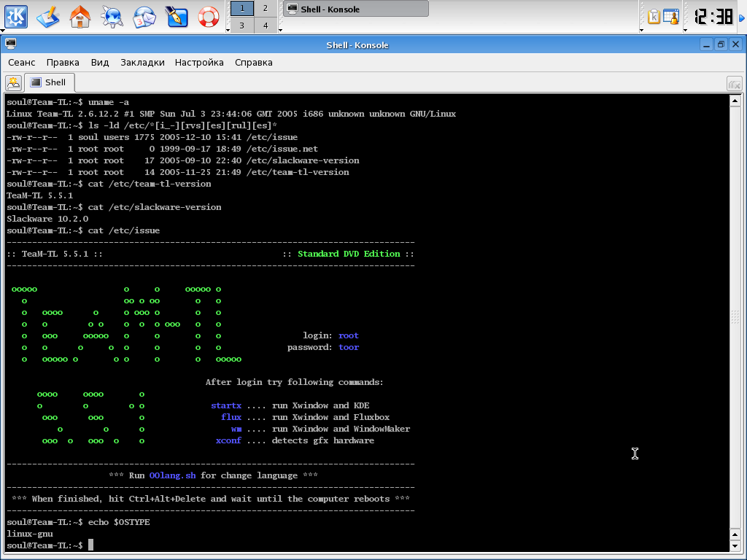
Task: Click the '/etc/issue.net' file listing row
Action: tap(162, 149)
